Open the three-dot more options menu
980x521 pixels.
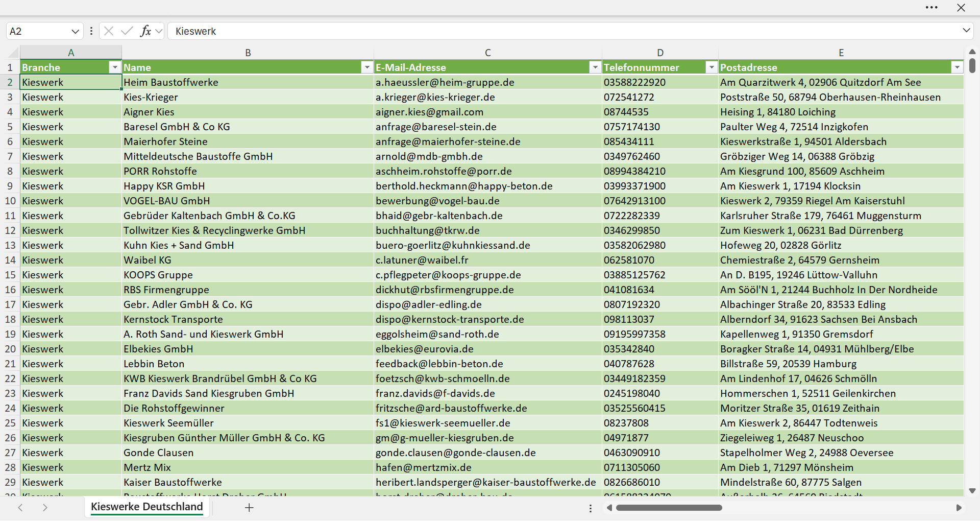[932, 8]
